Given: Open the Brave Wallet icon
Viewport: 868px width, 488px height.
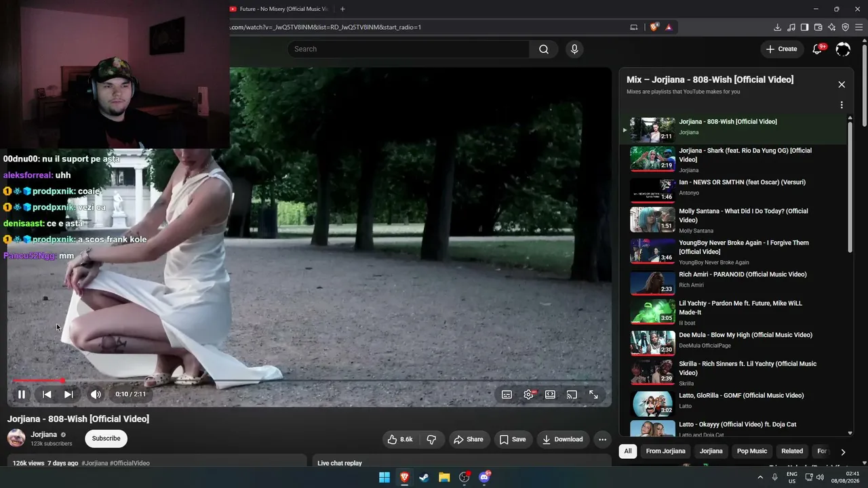Looking at the screenshot, I should [x=818, y=27].
